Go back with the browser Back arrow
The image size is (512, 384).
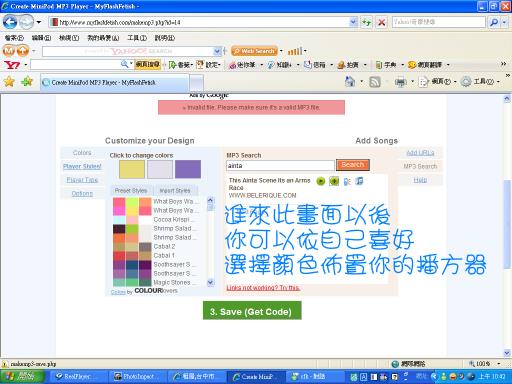tap(10, 22)
